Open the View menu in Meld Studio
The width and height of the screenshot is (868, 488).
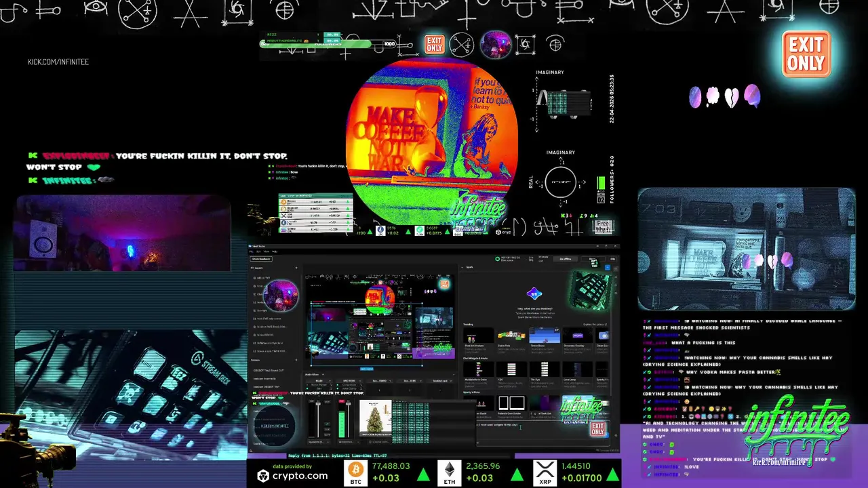(x=267, y=251)
